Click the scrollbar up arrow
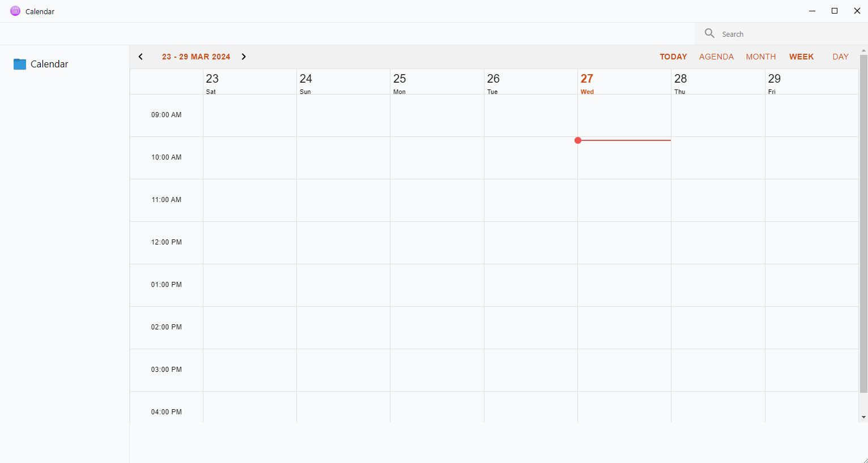Screen dimensions: 868x463 click(x=863, y=50)
